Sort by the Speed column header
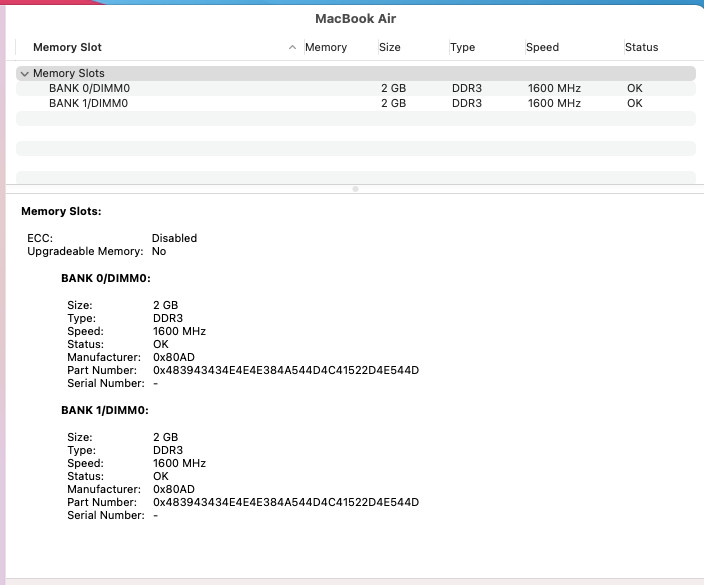 [542, 47]
